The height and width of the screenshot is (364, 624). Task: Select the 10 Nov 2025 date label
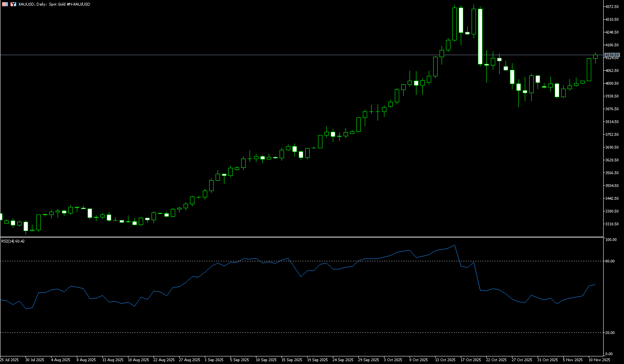pyautogui.click(x=599, y=360)
